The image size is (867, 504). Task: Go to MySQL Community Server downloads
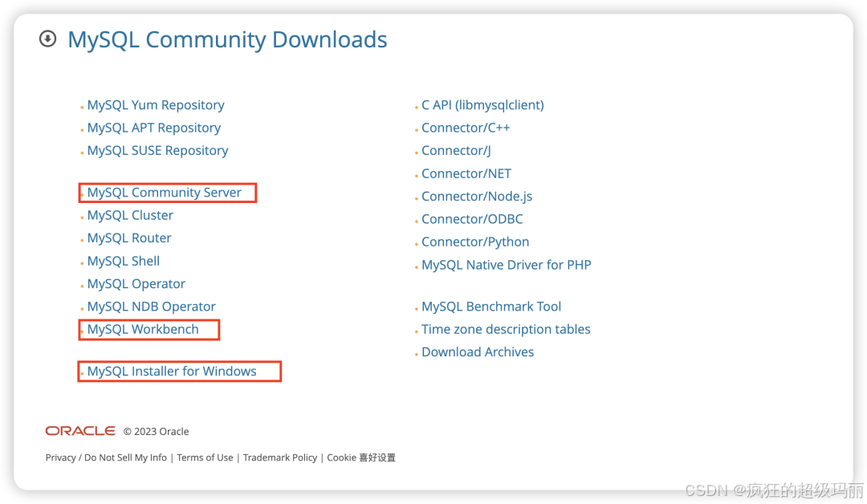pyautogui.click(x=165, y=193)
